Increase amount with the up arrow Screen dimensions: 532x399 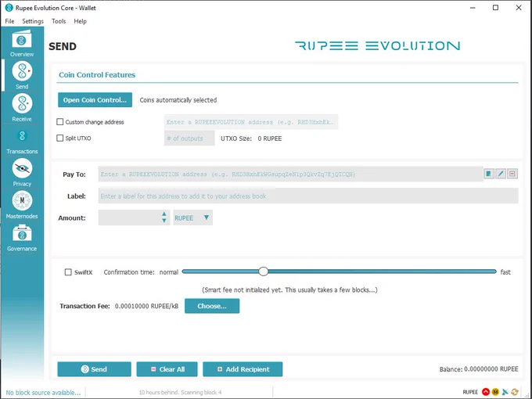pyautogui.click(x=164, y=214)
